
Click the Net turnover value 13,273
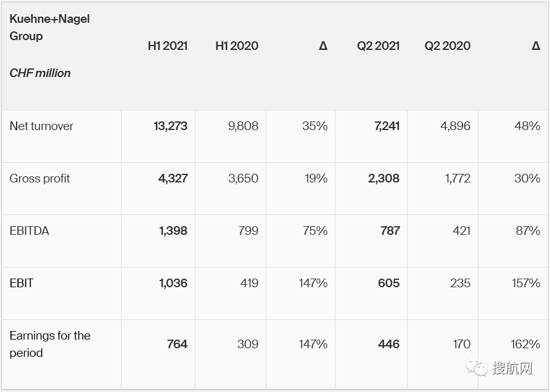170,126
